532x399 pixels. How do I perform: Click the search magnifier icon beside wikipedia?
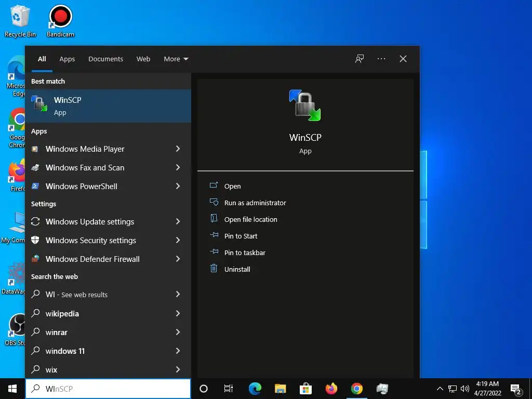35,313
